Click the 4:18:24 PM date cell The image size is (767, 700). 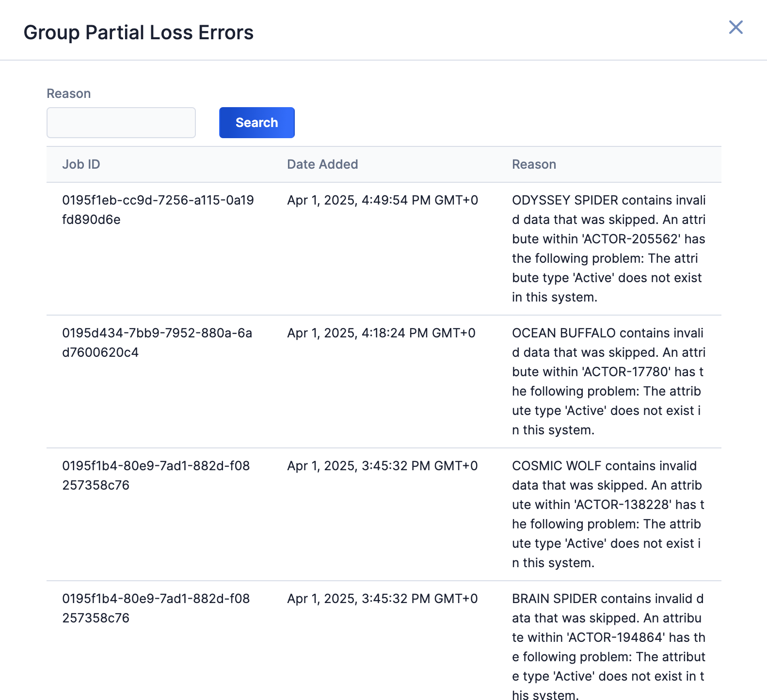point(381,333)
